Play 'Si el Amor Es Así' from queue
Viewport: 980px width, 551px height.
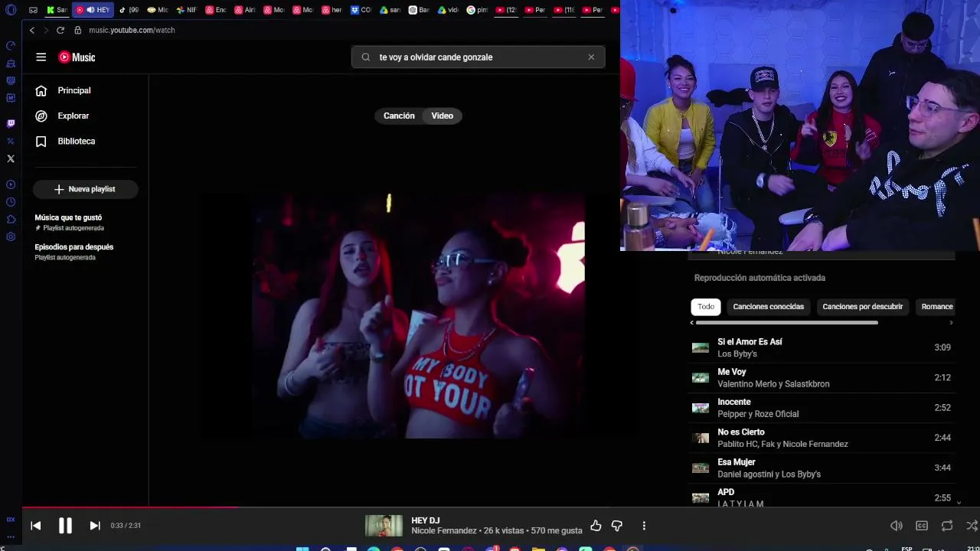(822, 347)
